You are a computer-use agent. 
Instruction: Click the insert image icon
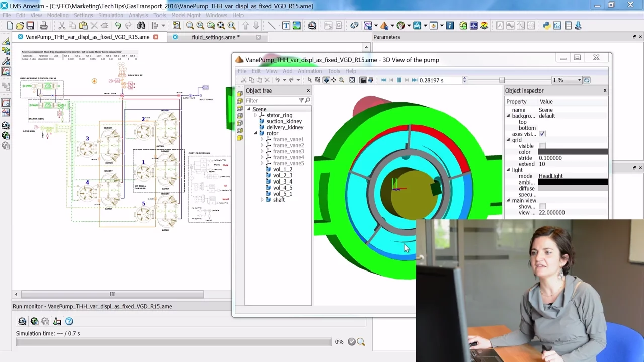[x=296, y=25]
